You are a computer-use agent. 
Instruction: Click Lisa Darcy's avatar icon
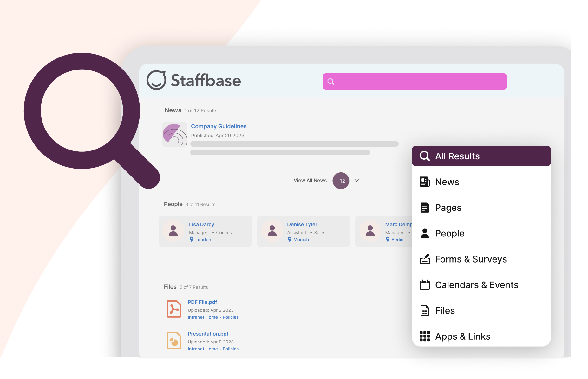pyautogui.click(x=173, y=231)
